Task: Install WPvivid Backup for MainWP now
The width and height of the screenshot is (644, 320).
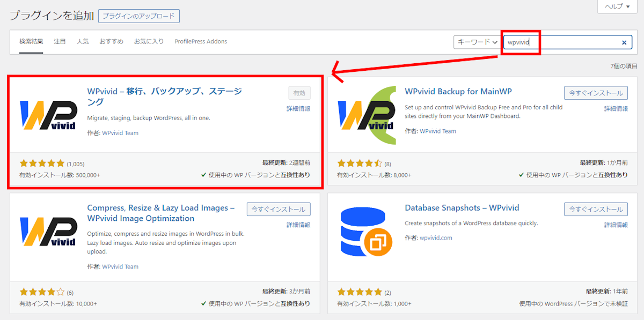Action: point(596,93)
